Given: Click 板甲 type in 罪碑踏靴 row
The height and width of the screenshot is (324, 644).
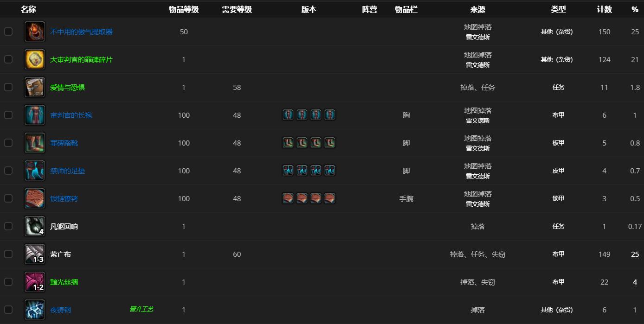Looking at the screenshot, I should (x=558, y=143).
